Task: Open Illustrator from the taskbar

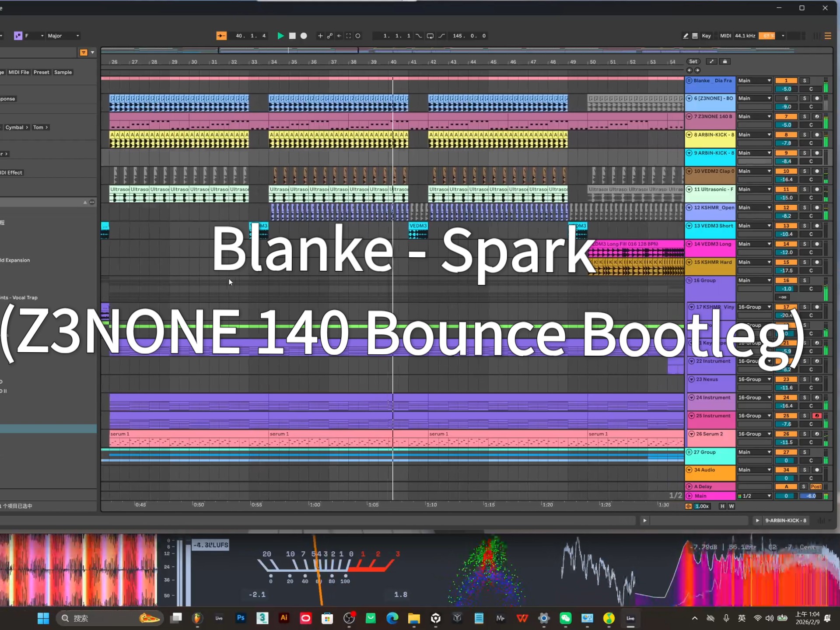Action: (284, 618)
